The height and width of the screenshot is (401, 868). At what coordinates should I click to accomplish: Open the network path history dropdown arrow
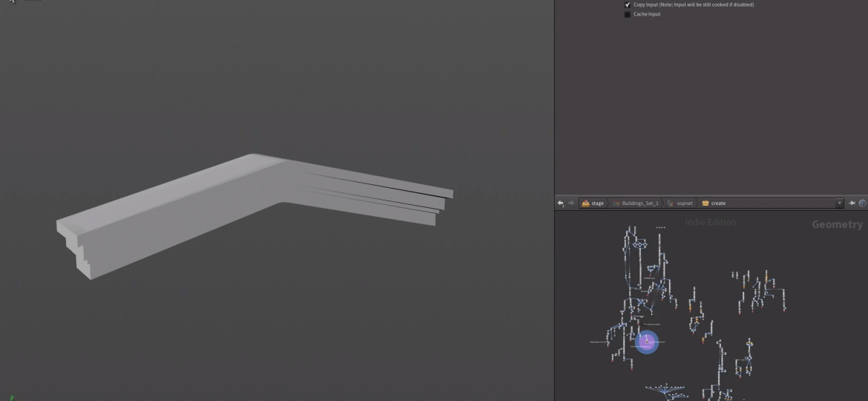click(840, 203)
